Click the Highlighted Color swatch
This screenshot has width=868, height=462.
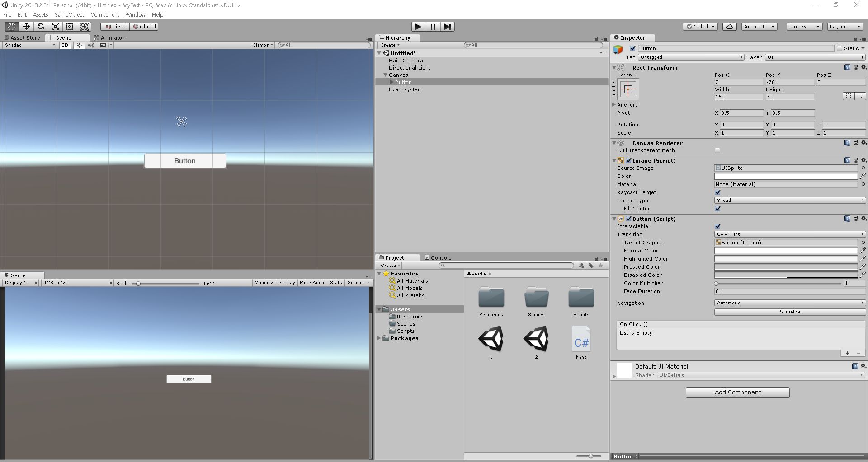(x=786, y=259)
